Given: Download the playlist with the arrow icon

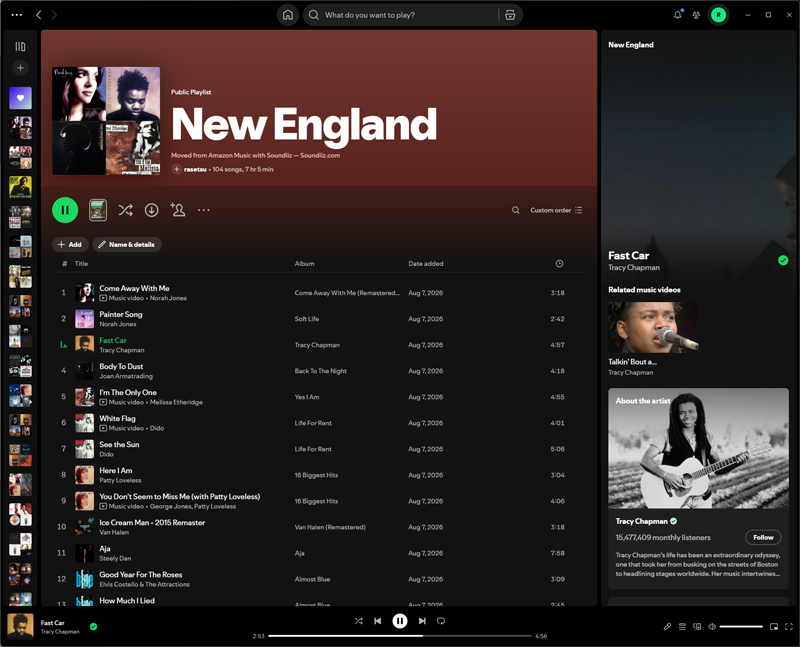Looking at the screenshot, I should (152, 210).
